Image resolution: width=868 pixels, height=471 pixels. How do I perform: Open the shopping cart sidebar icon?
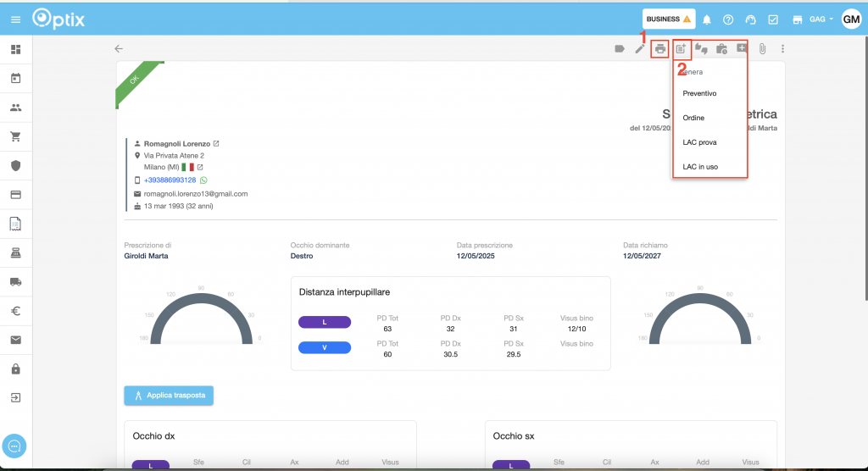[x=15, y=136]
